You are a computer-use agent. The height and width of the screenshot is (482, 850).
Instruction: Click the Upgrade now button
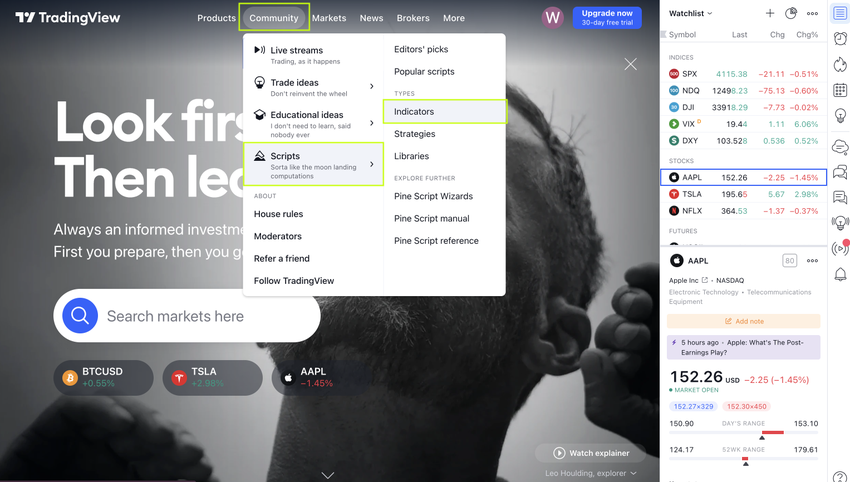coord(607,17)
